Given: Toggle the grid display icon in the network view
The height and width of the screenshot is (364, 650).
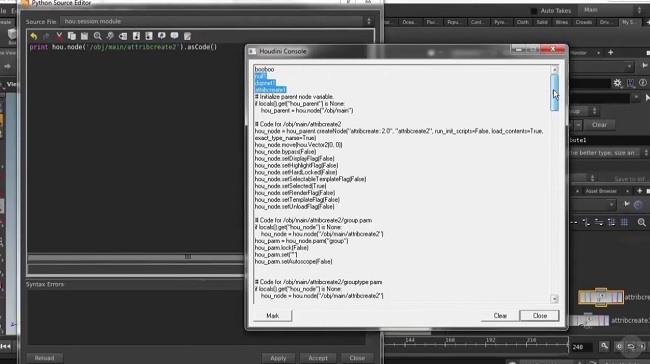Looking at the screenshot, I should [624, 222].
